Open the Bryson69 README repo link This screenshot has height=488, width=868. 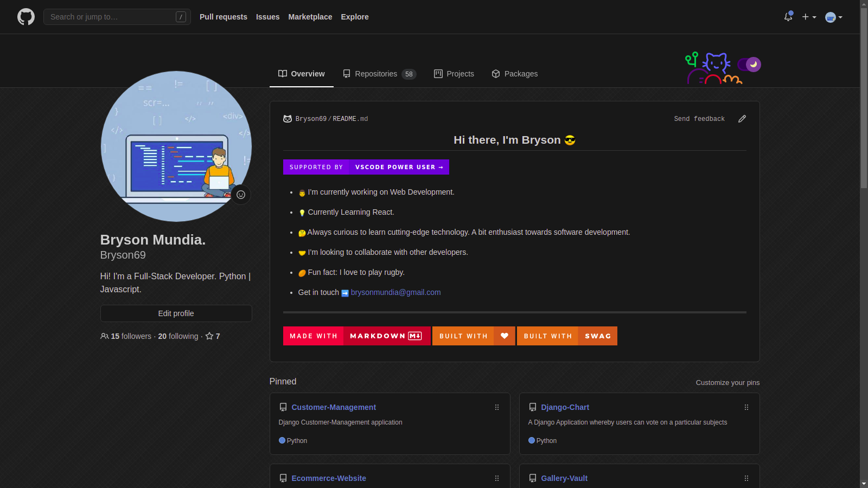311,119
